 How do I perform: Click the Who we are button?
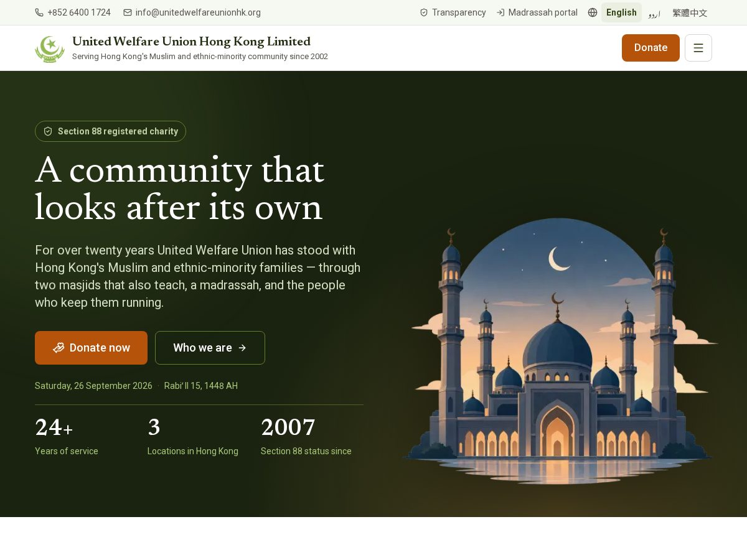point(210,348)
